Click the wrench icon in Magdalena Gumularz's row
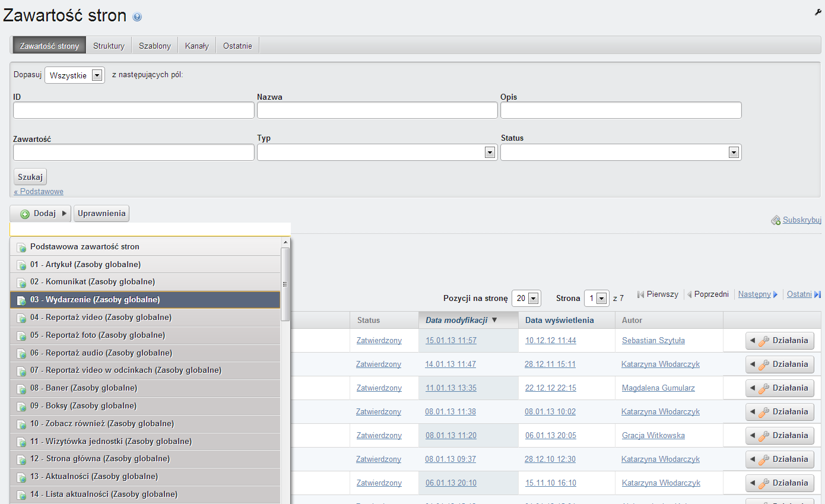Viewport: 825px width, 504px height. coord(764,388)
